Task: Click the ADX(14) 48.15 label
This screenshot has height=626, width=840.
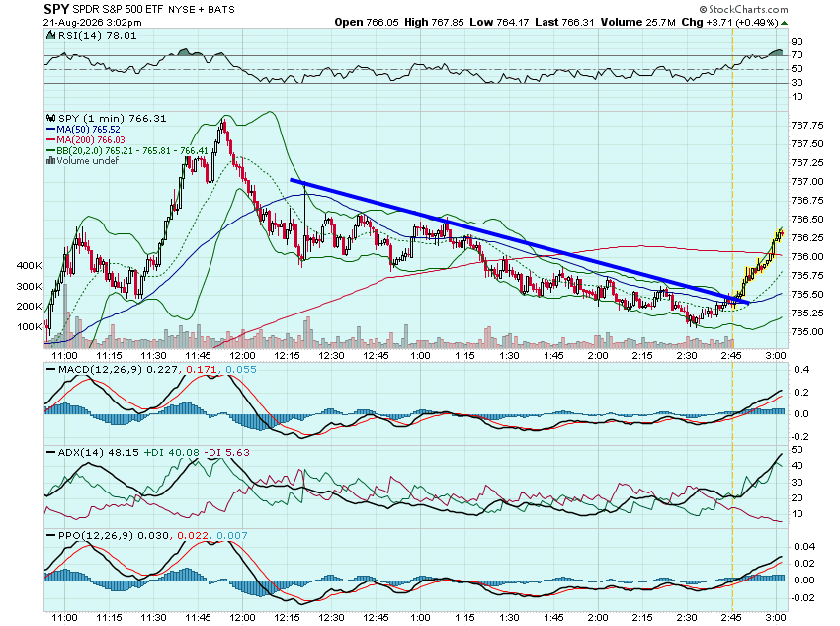Action: pyautogui.click(x=99, y=452)
